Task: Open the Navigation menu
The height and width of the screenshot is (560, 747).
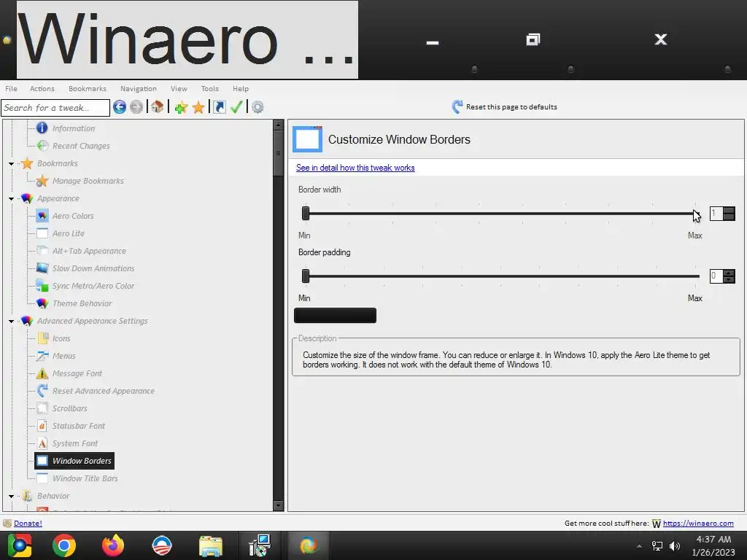Action: point(139,88)
